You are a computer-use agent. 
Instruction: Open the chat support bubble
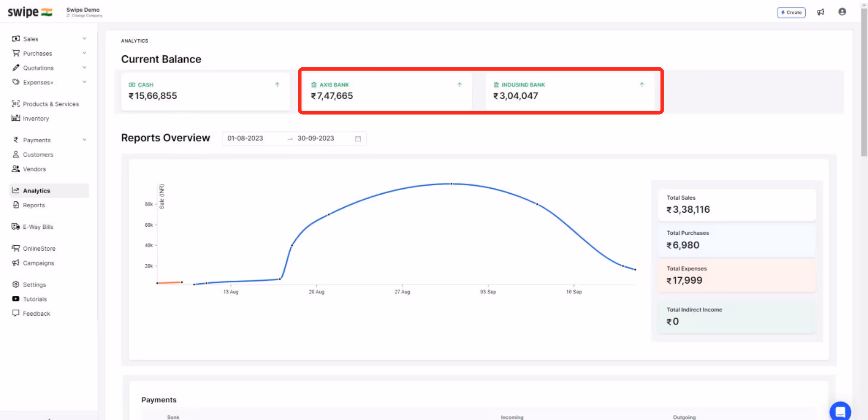pyautogui.click(x=840, y=411)
